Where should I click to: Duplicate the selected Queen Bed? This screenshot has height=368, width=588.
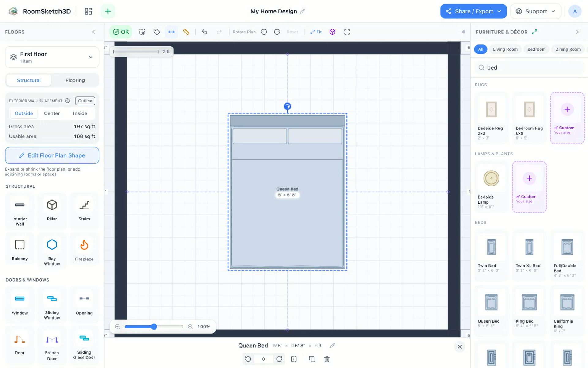pos(312,359)
